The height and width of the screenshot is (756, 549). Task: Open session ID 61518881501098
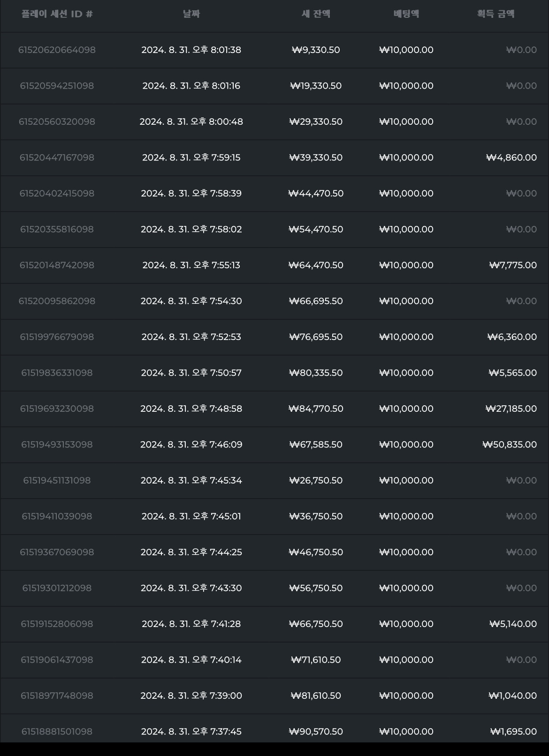(57, 732)
